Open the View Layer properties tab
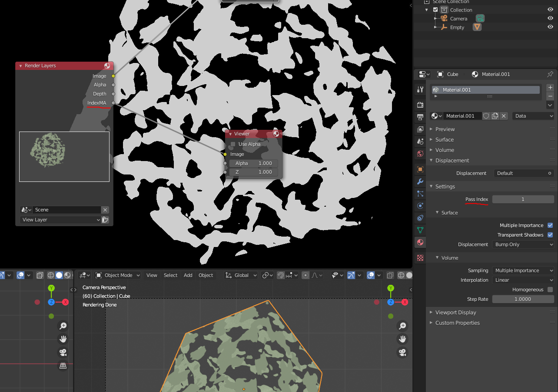This screenshot has height=392, width=558. coord(420,129)
